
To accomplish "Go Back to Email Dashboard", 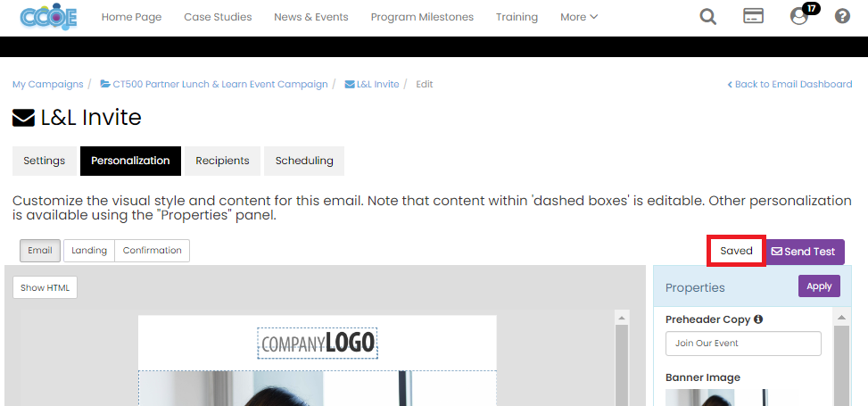I will pos(789,84).
